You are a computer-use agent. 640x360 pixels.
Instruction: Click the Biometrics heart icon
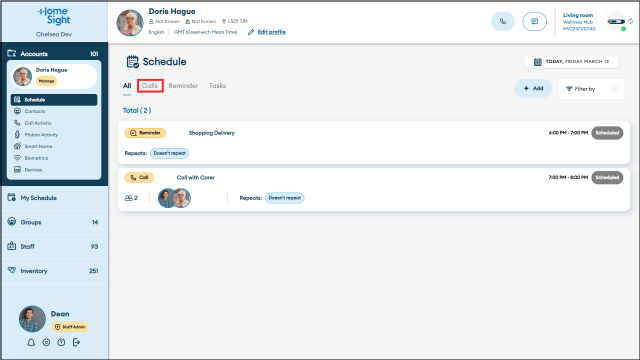coord(17,158)
